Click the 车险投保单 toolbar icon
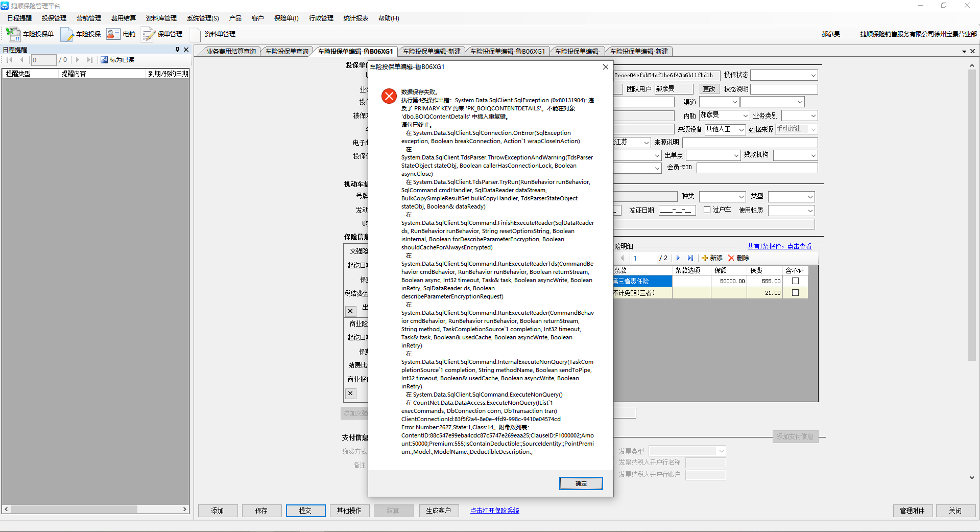980x532 pixels. click(x=13, y=34)
